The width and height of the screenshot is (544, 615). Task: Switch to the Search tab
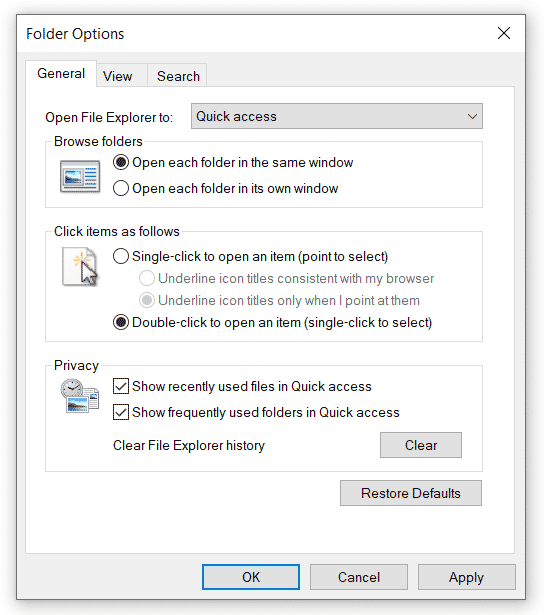[178, 76]
